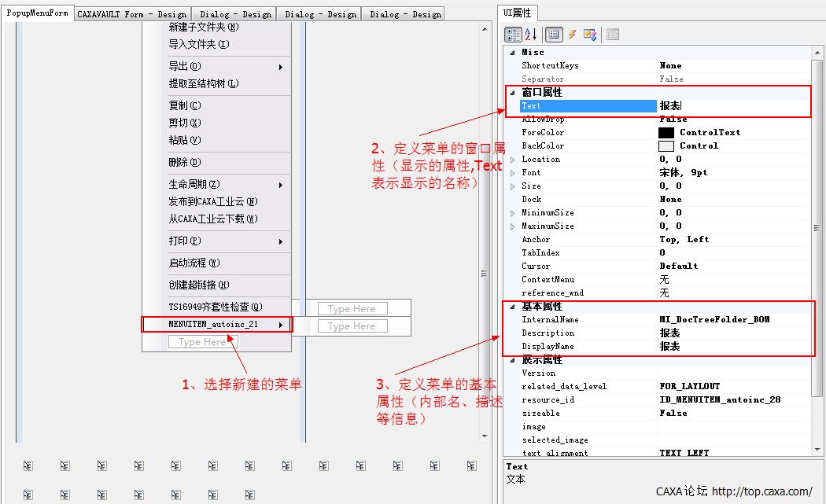The height and width of the screenshot is (504, 826).
Task: Collapse the Misc property category
Action: click(x=512, y=53)
